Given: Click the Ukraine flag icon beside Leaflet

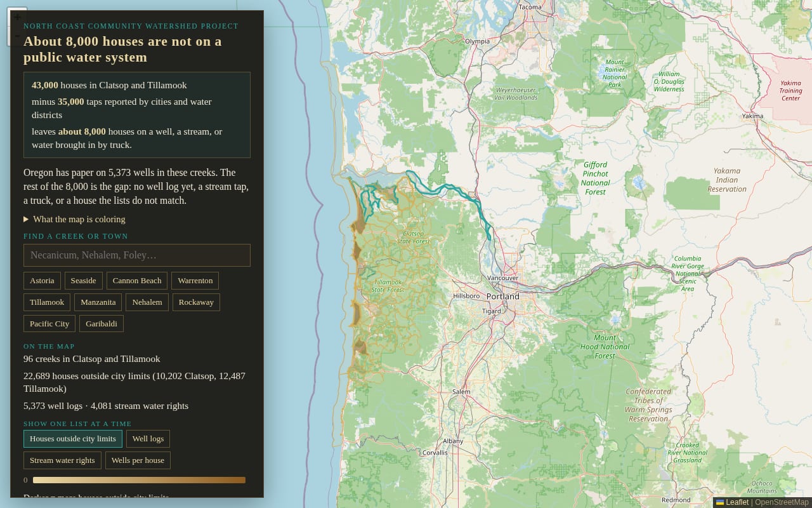Looking at the screenshot, I should click(720, 502).
